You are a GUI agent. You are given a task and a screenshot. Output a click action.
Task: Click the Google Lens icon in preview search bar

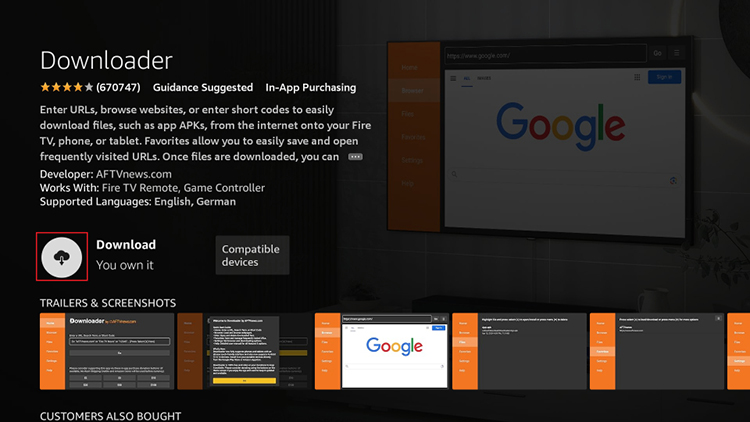click(x=673, y=180)
